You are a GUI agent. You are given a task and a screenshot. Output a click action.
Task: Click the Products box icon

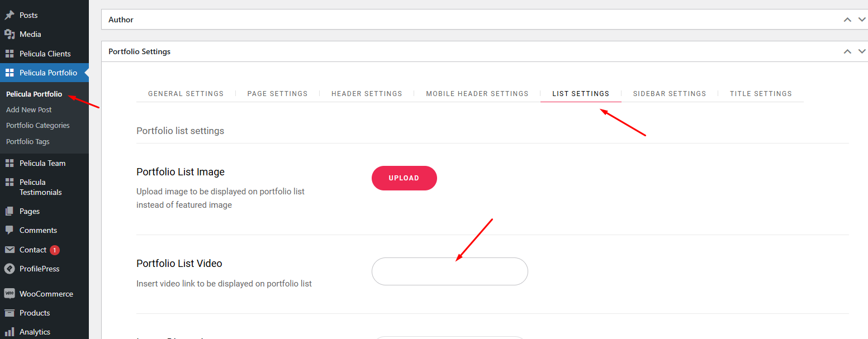click(x=10, y=313)
